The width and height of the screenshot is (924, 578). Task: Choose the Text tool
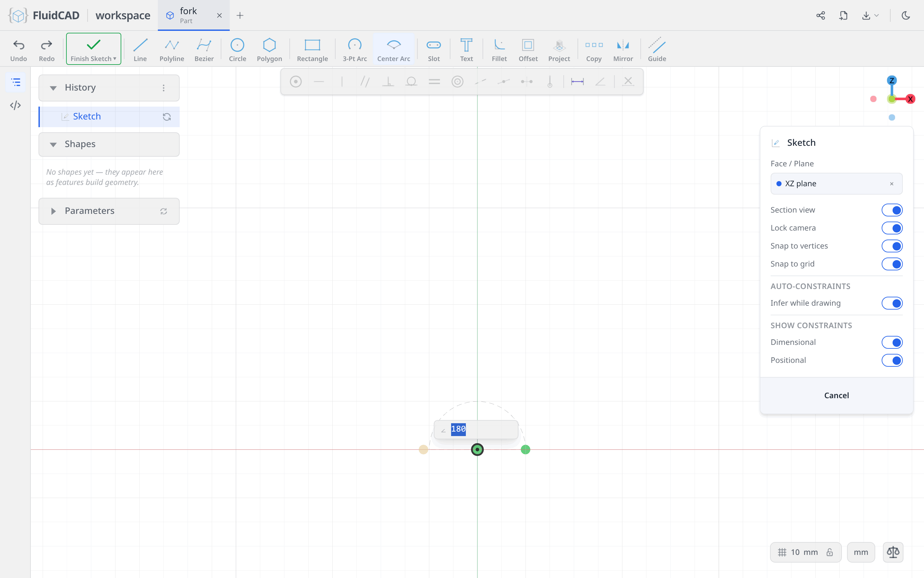click(x=466, y=49)
